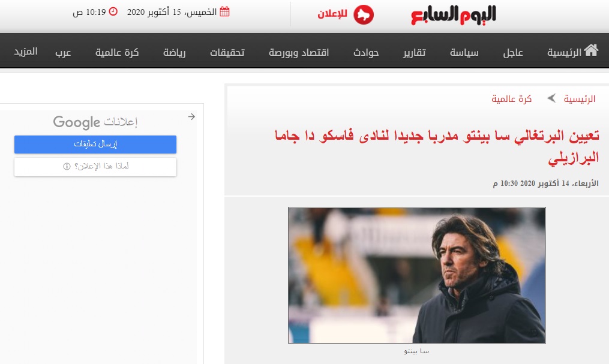
Task: Click the ad panel arrow icon
Action: point(191,116)
